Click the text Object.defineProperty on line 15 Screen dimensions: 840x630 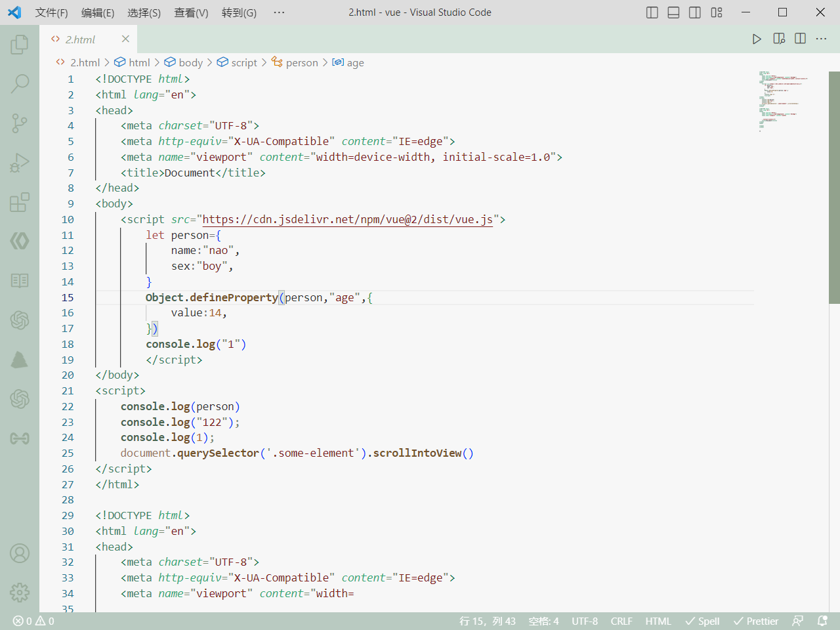point(212,297)
